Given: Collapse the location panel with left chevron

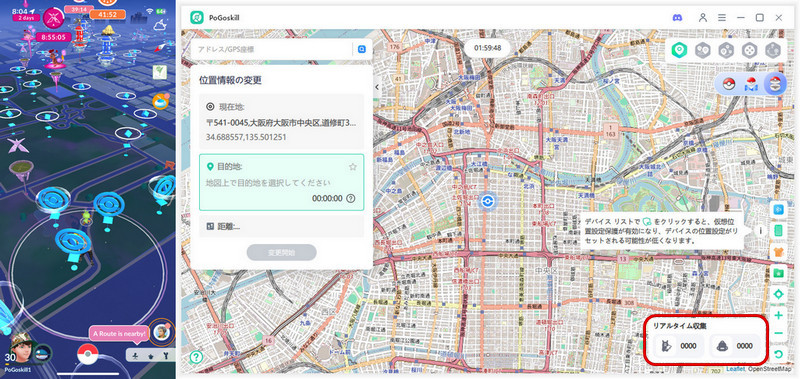Looking at the screenshot, I should (x=377, y=87).
